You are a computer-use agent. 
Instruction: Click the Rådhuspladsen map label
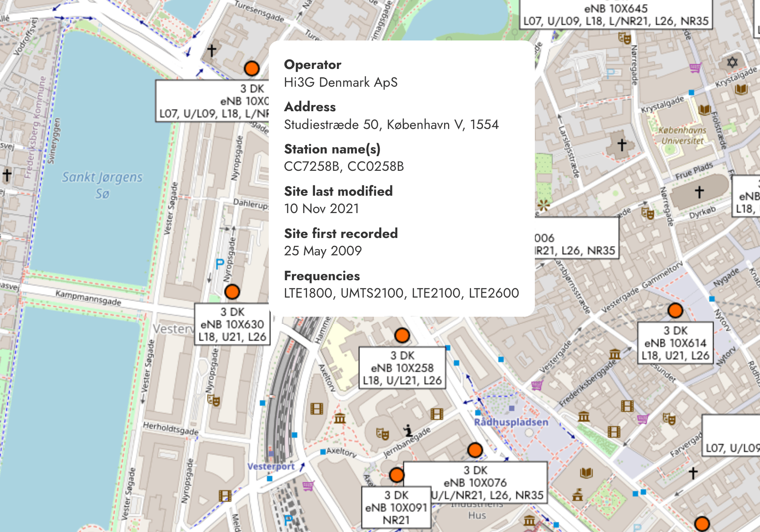[x=511, y=422]
